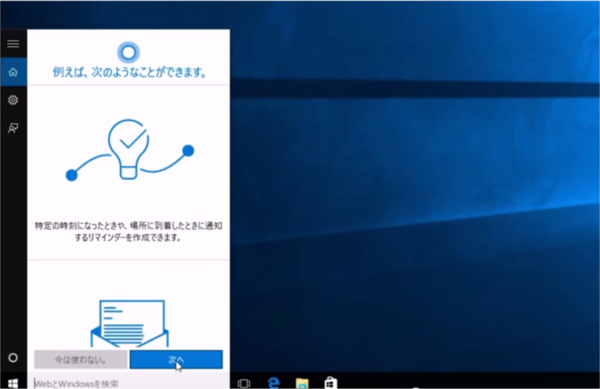Click the 次へ button

click(176, 360)
